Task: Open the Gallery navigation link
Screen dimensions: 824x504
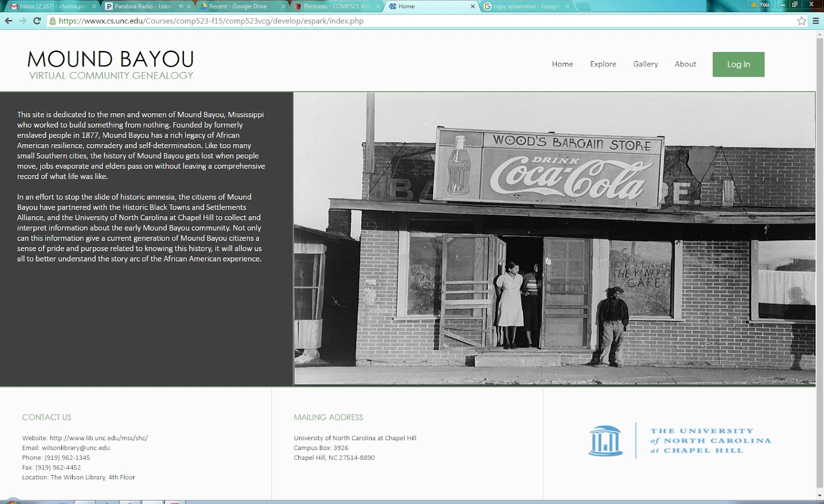Action: [645, 64]
